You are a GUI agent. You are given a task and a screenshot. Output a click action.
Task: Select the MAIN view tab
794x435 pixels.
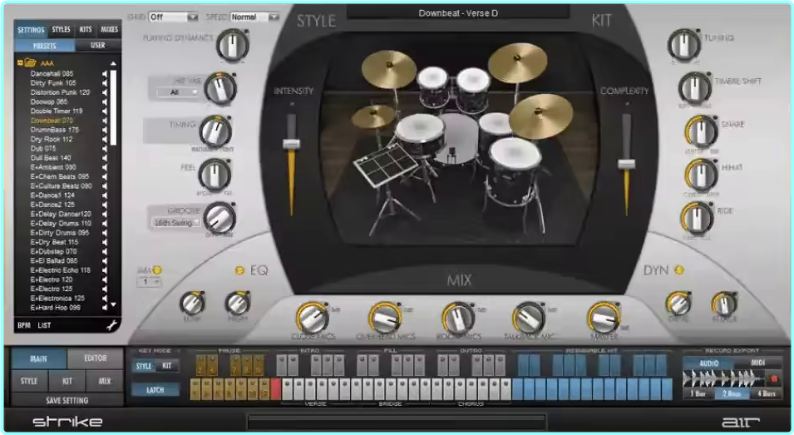click(x=38, y=359)
